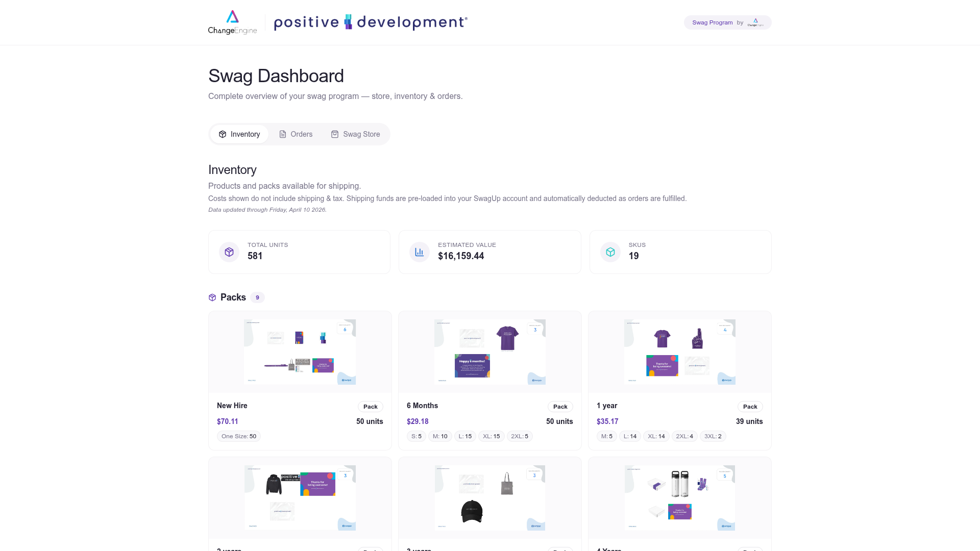Click the Swag Program by ChangeEngine badge

[727, 22]
